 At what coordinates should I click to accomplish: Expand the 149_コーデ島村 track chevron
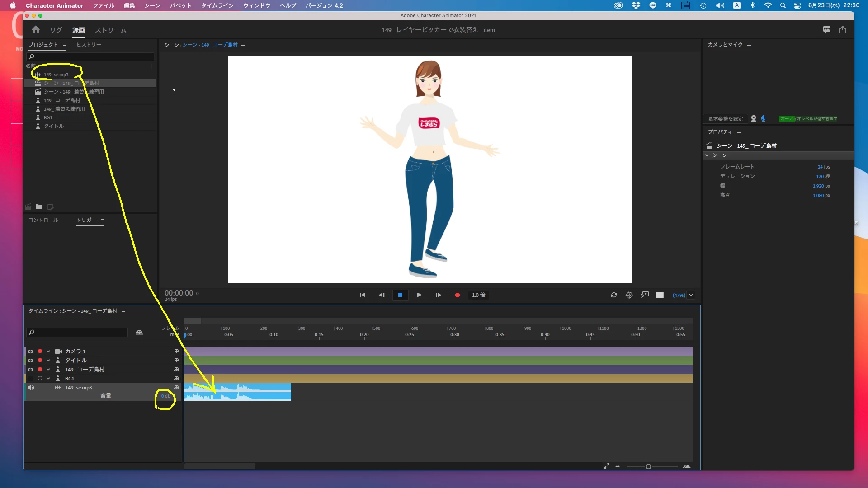48,370
